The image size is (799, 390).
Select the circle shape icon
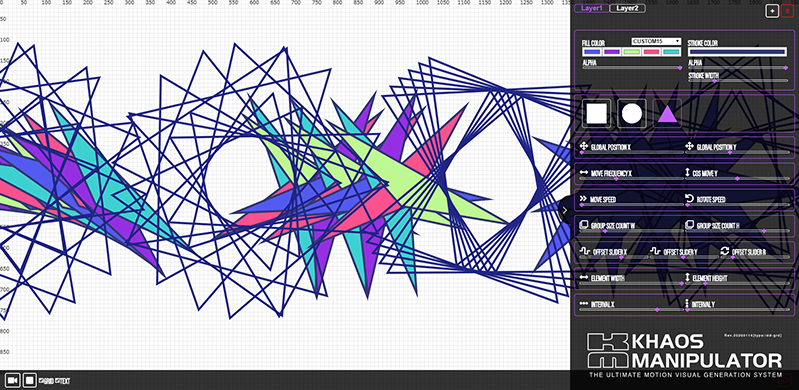632,114
